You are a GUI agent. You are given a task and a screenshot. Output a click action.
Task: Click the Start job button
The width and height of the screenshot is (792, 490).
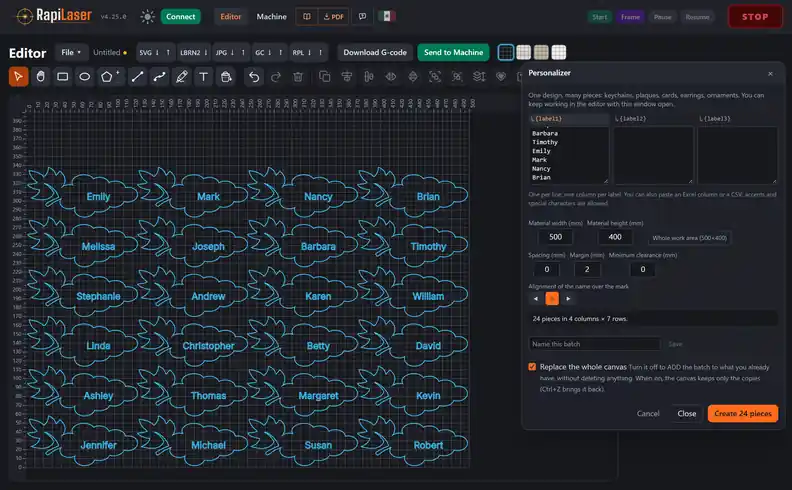[600, 17]
